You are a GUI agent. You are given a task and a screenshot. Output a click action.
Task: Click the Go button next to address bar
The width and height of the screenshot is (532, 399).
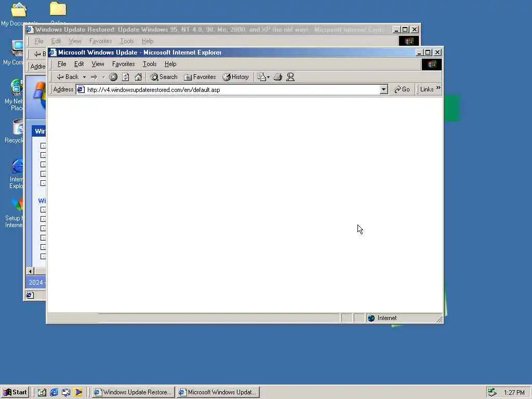click(x=402, y=89)
